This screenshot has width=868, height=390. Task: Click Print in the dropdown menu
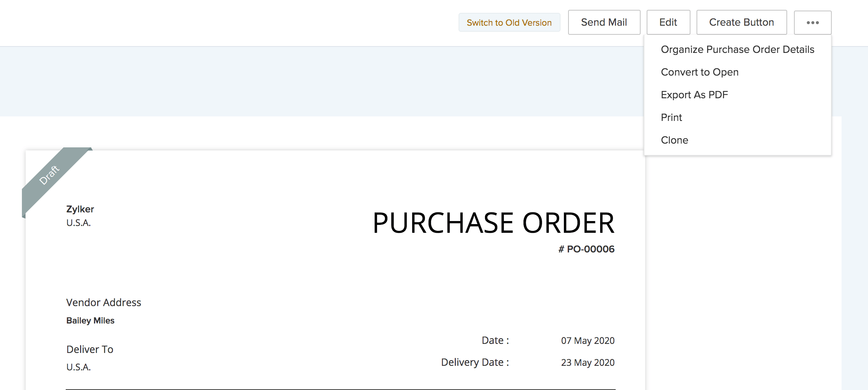click(671, 117)
